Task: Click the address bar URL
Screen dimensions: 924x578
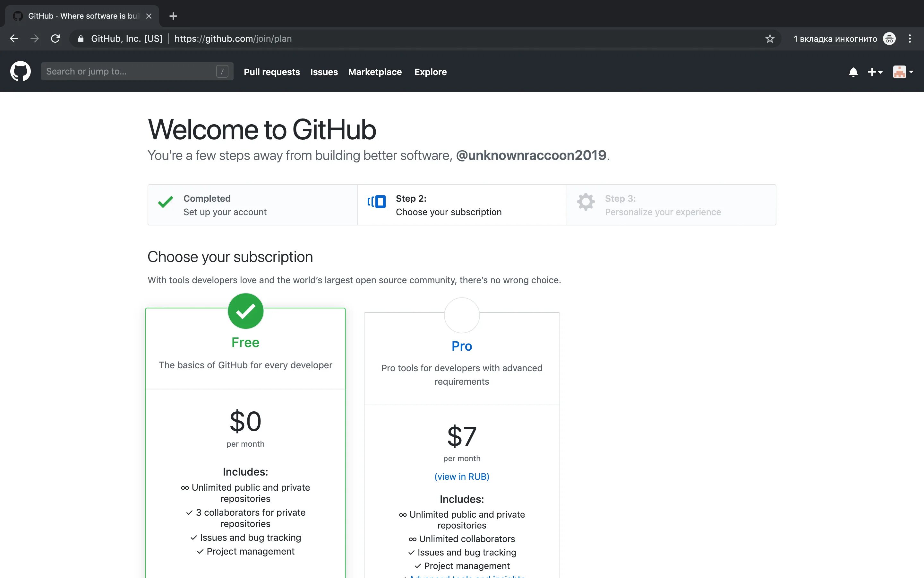Action: point(233,39)
